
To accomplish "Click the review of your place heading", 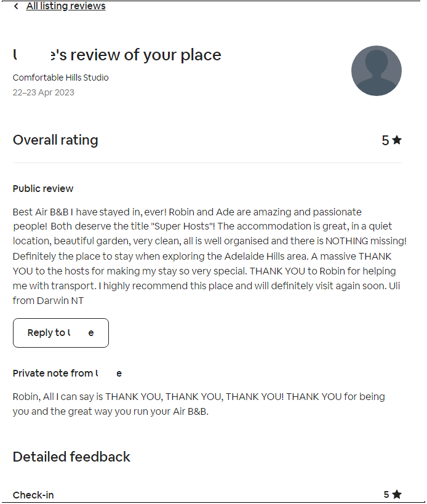I will click(x=117, y=55).
